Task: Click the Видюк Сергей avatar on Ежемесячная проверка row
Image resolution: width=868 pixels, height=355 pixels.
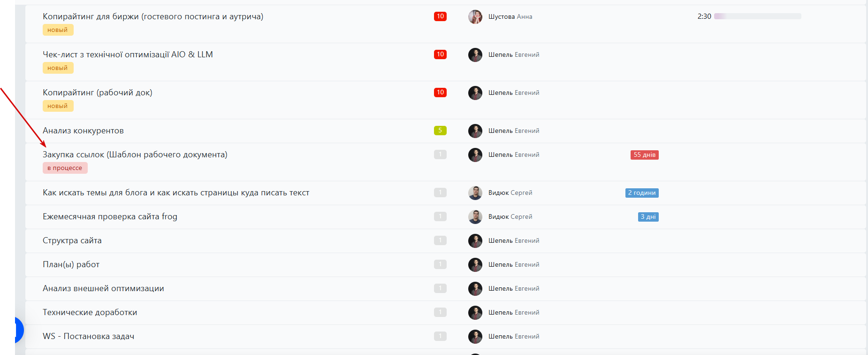Action: [475, 216]
